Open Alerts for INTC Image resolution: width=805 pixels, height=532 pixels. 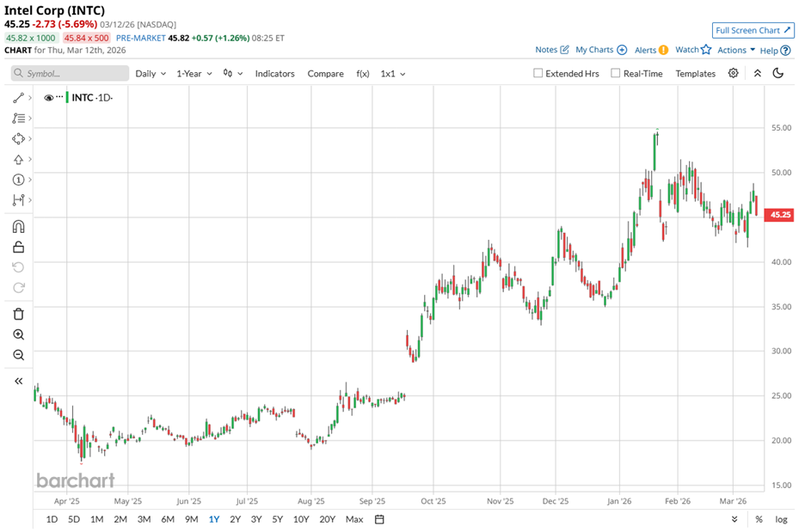[x=651, y=50]
